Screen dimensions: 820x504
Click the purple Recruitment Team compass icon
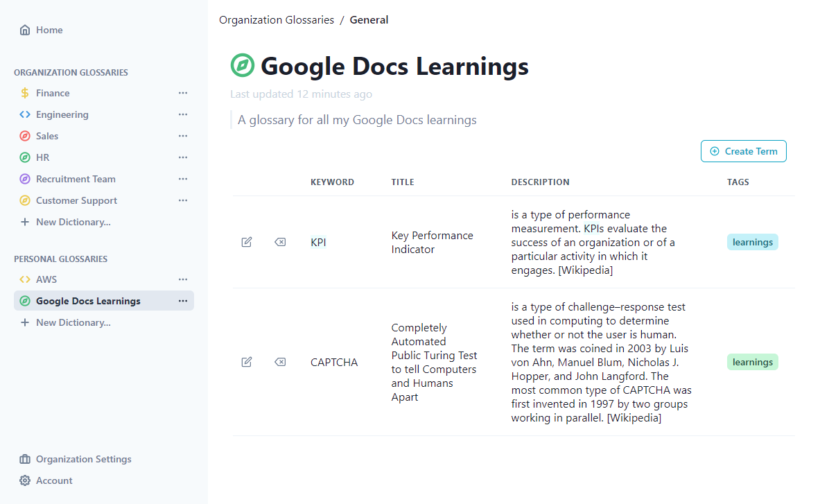[24, 179]
